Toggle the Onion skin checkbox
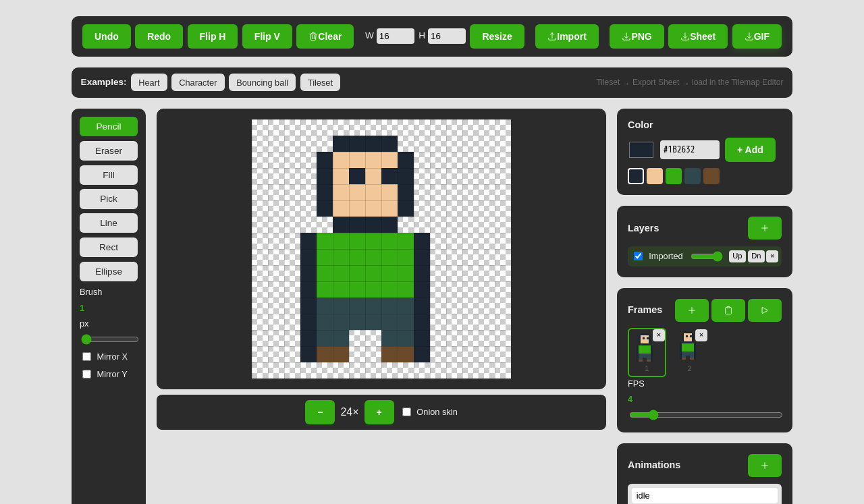Viewport: 864px width, 504px height. coord(406,412)
